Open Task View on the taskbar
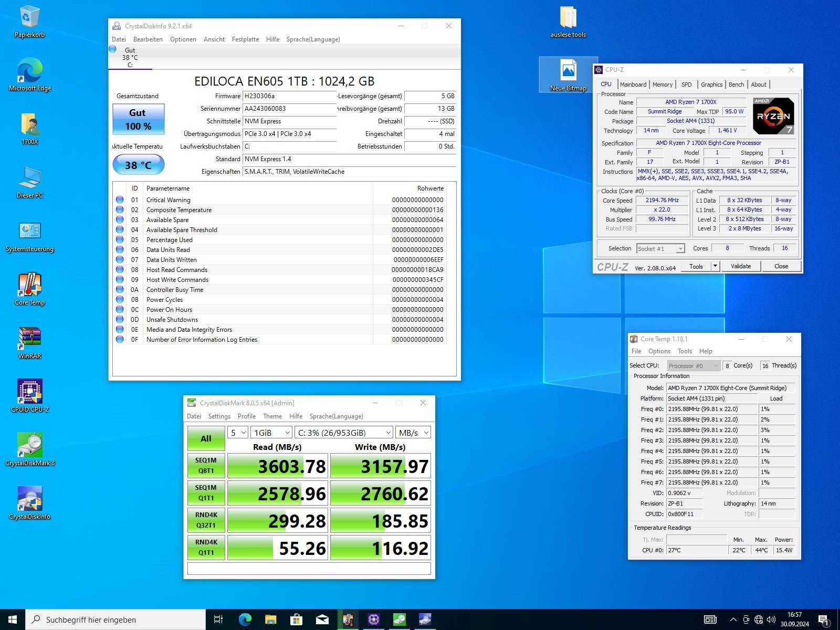 pyautogui.click(x=218, y=619)
